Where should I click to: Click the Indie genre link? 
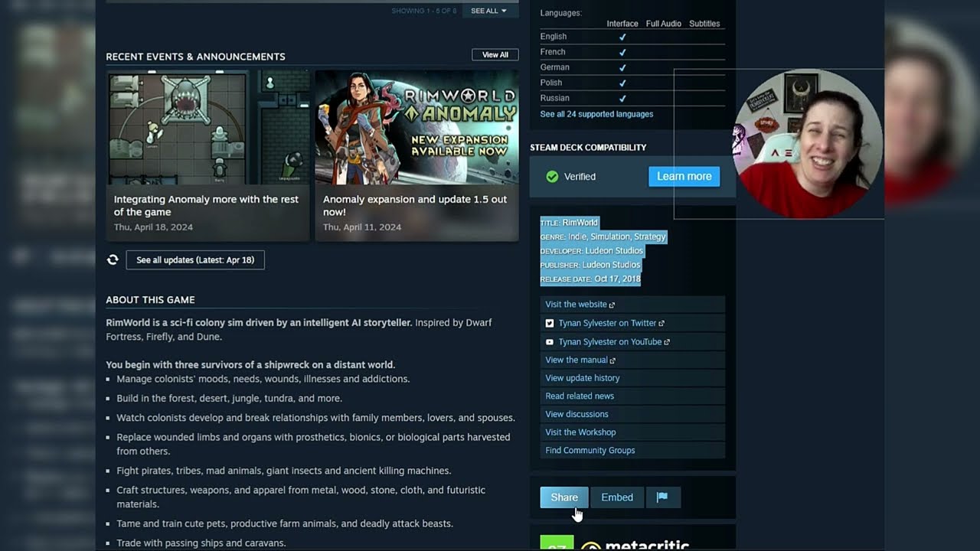point(577,237)
